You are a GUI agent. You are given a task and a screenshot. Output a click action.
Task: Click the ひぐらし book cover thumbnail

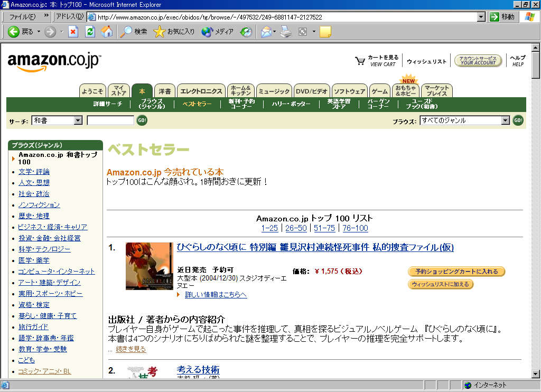tap(150, 266)
